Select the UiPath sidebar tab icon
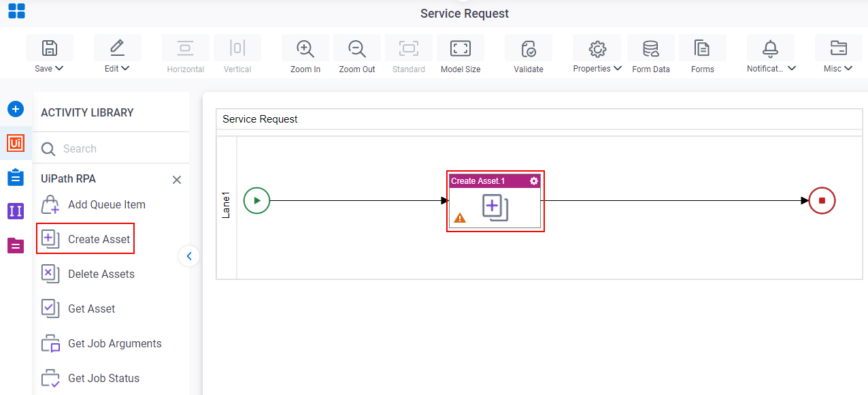The height and width of the screenshot is (395, 868). click(x=16, y=143)
